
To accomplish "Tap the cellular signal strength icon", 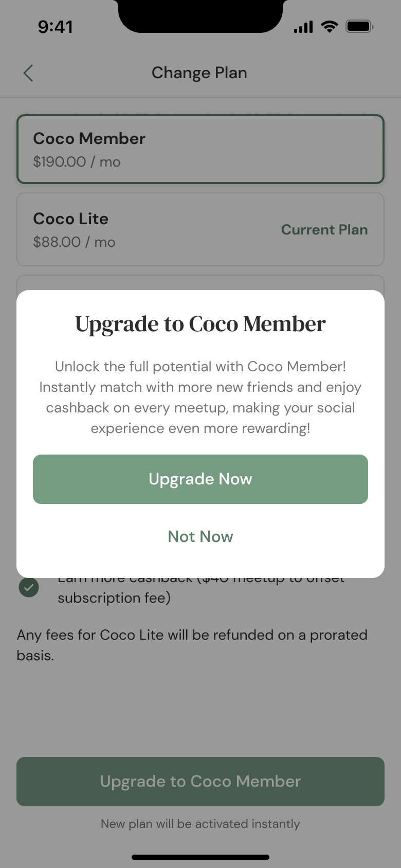I will pos(303,27).
